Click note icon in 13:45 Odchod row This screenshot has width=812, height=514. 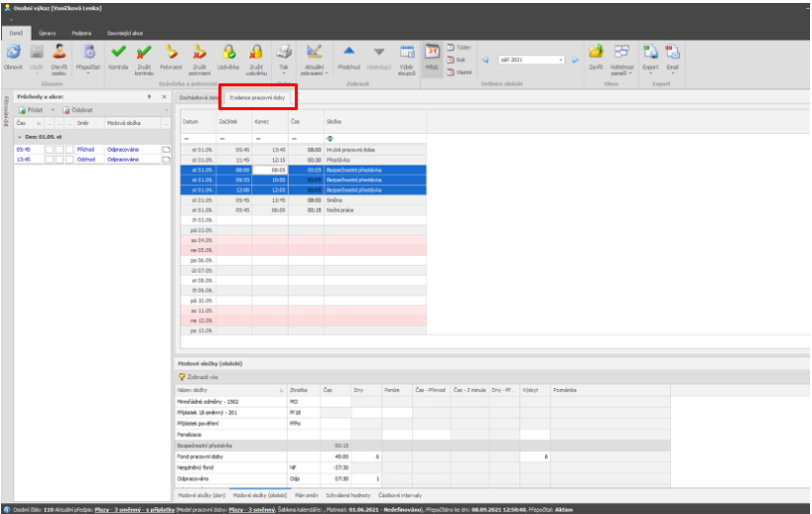pos(166,160)
